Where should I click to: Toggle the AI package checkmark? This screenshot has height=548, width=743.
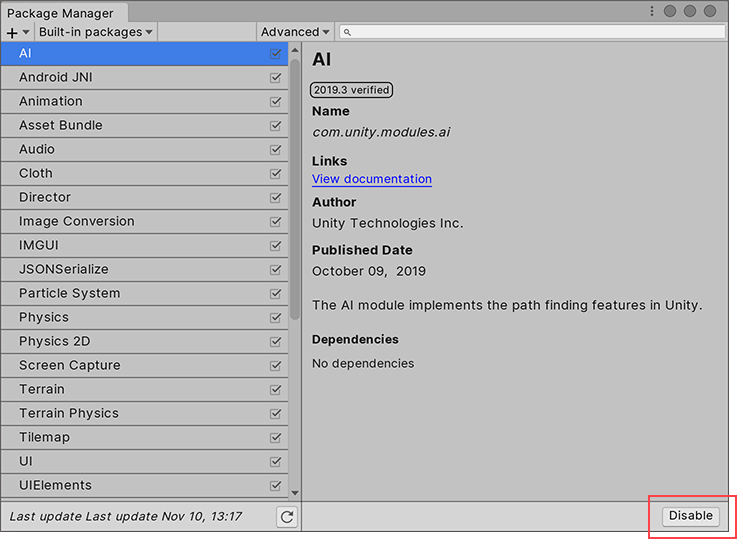point(275,54)
